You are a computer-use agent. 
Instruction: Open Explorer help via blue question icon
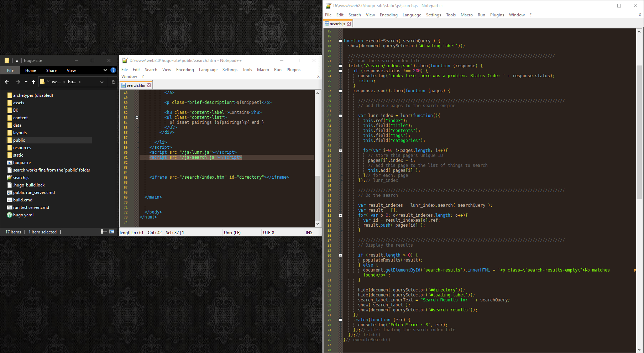tap(113, 70)
